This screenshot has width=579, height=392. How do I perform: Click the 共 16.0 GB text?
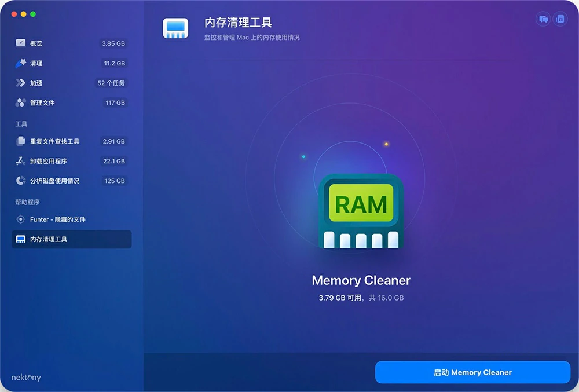tap(386, 298)
